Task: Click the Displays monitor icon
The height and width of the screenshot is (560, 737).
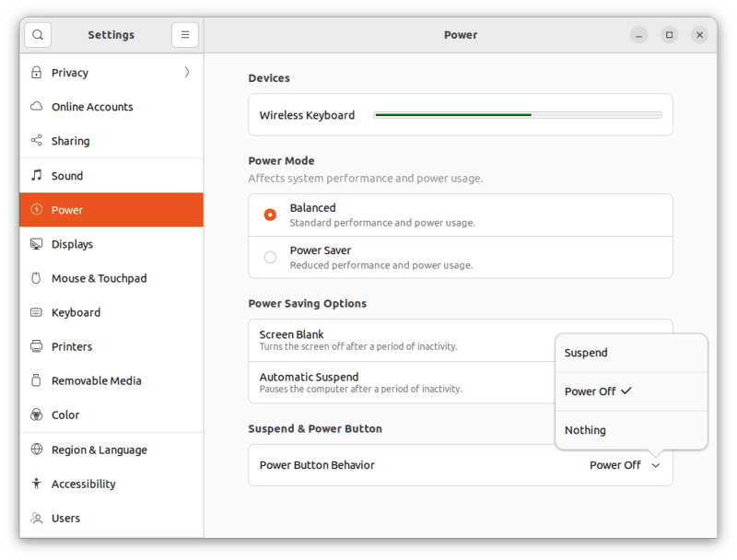Action: click(36, 244)
